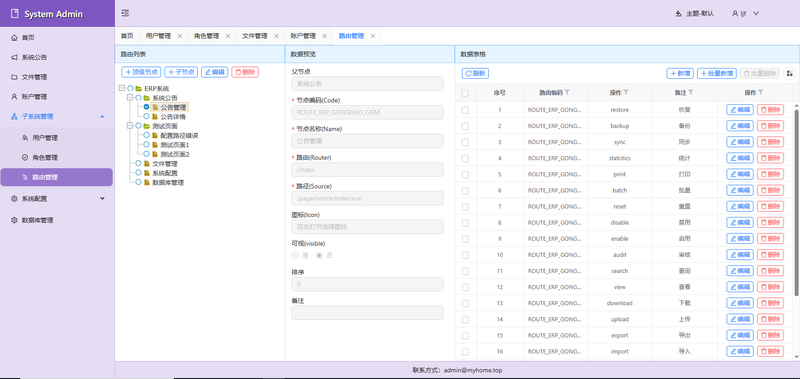800x379 pixels.
Task: Close the 账户管理 tab
Action: click(x=324, y=36)
